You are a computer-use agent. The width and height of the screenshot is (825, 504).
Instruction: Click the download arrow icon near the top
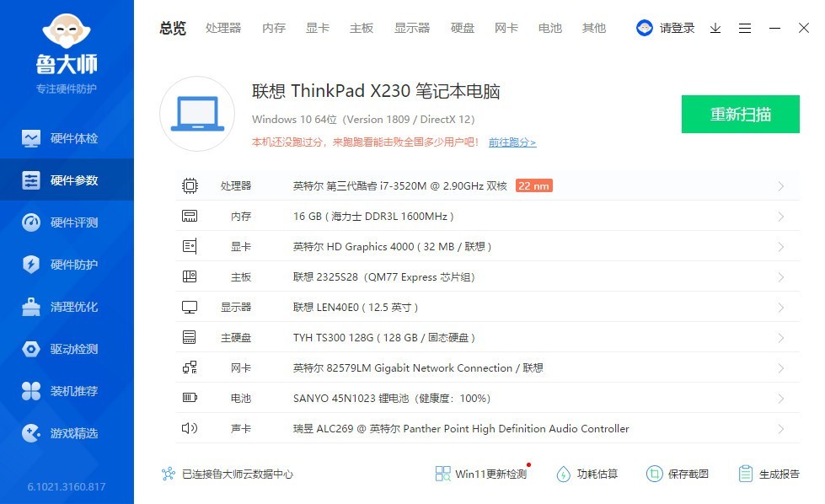(x=715, y=28)
